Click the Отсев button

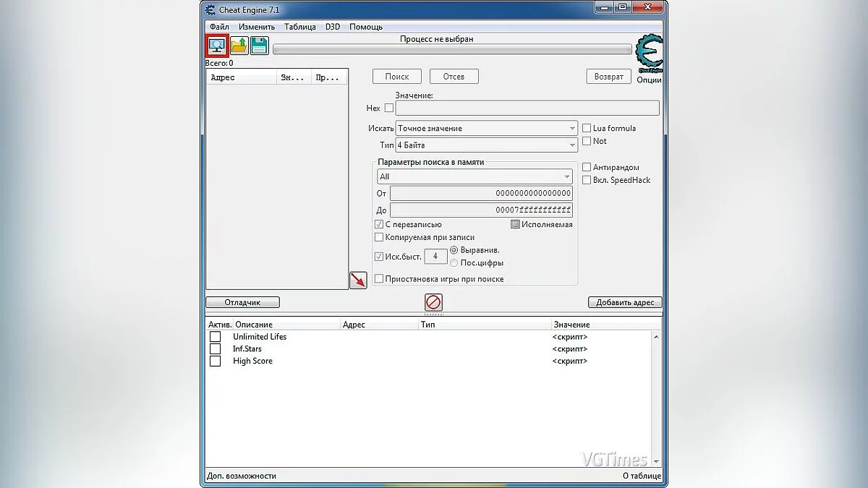454,77
